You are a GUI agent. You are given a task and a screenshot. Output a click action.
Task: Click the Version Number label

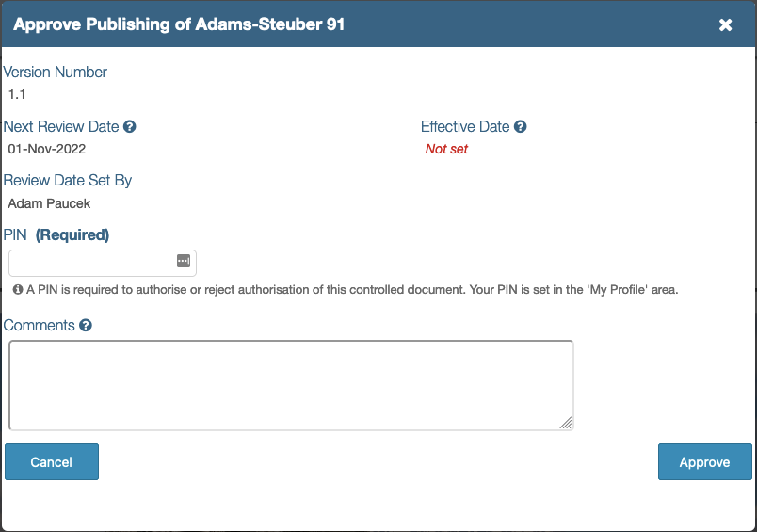click(56, 72)
